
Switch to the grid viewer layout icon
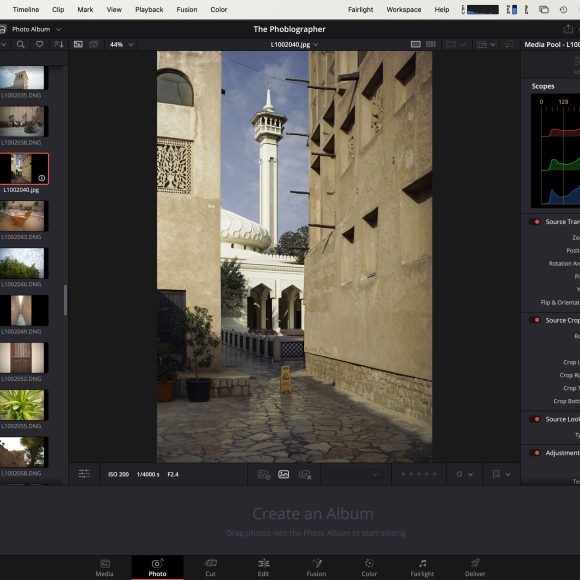click(431, 44)
